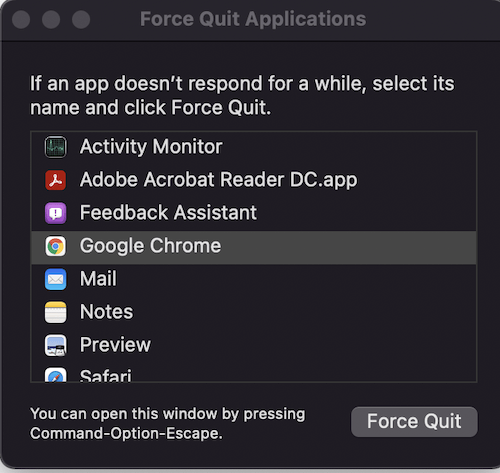Click the Activity Monitor app icon
Screen dimensions: 500x473
click(x=55, y=147)
